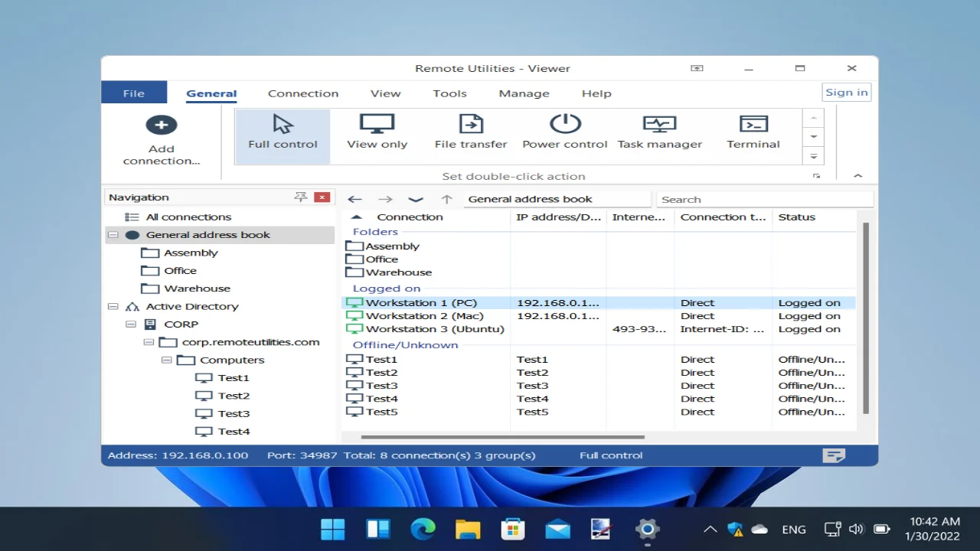
Task: Click the Sign in button
Action: tap(847, 93)
